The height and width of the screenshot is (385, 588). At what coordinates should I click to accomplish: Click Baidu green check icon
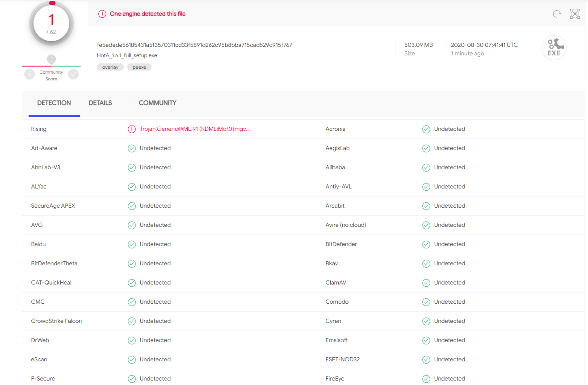pyautogui.click(x=132, y=244)
